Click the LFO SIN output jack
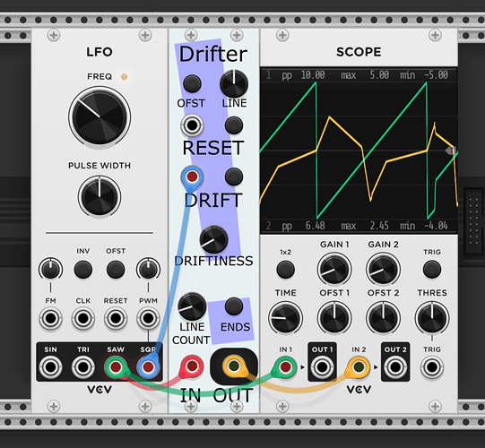 tap(50, 367)
